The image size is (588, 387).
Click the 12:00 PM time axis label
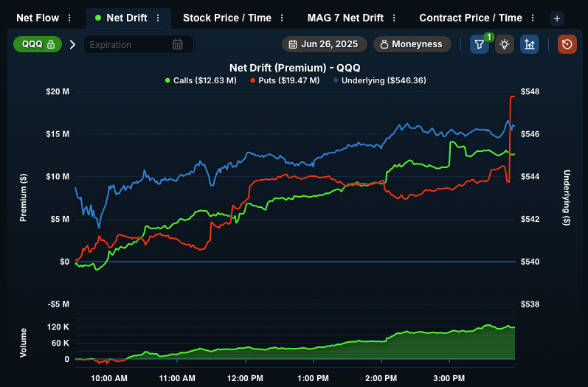tap(245, 378)
